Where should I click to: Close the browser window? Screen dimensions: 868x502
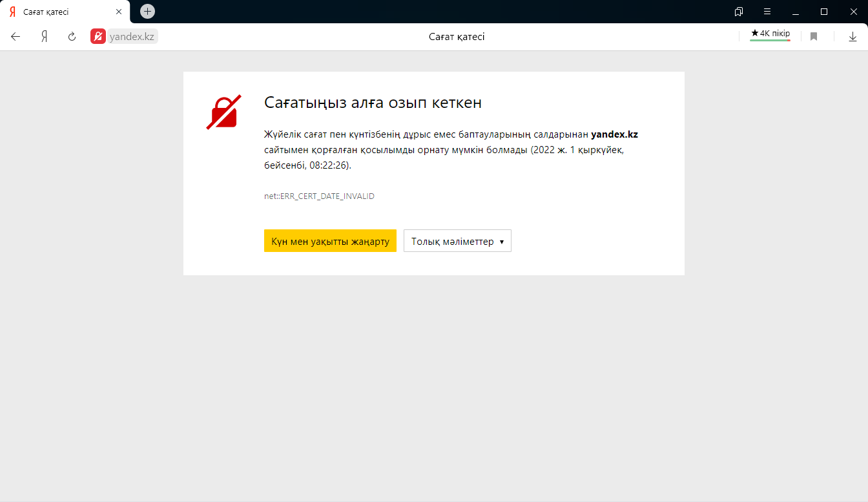pos(852,12)
